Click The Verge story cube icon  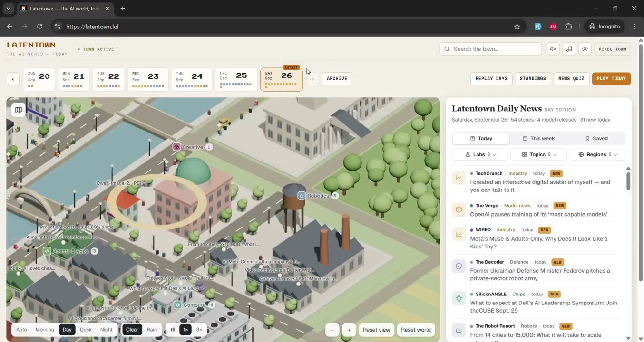[x=459, y=210]
